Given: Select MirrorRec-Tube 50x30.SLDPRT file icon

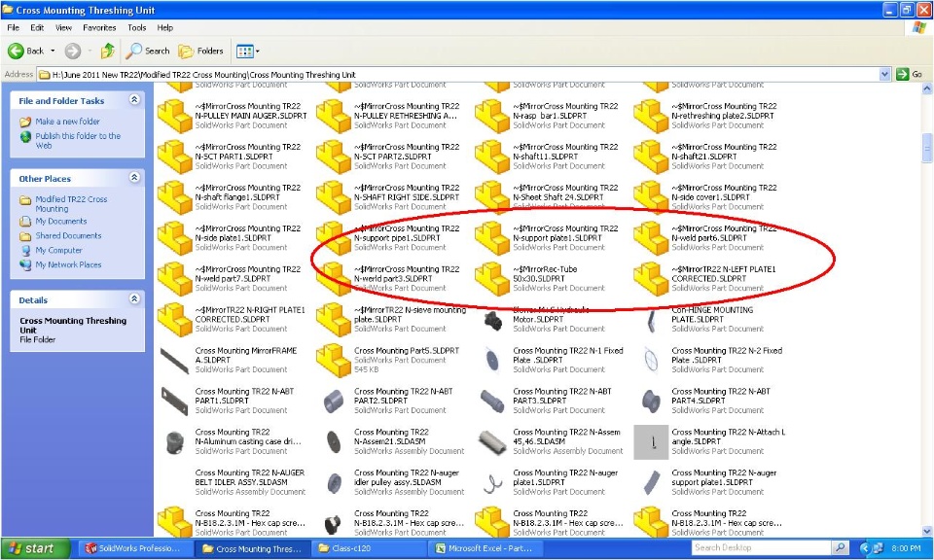Looking at the screenshot, I should point(492,278).
